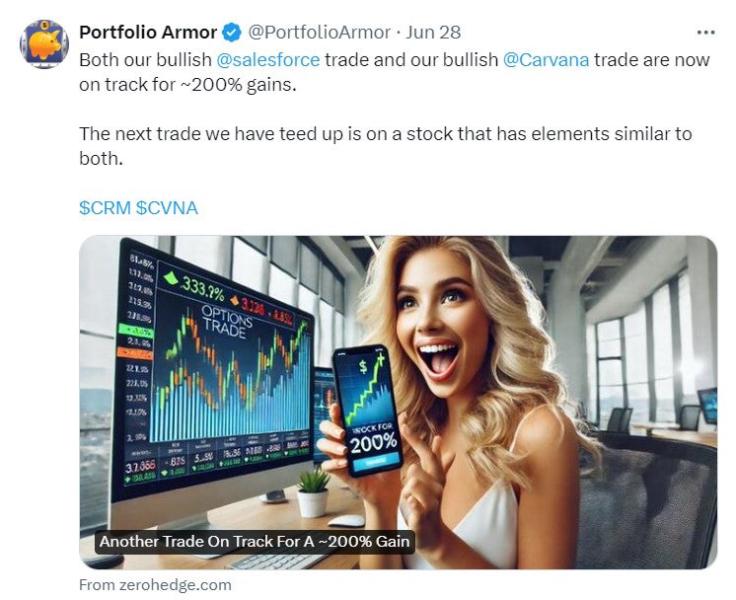Click the 'Another Trade On Track' headline caption
Image resolution: width=736 pixels, height=600 pixels.
click(254, 542)
